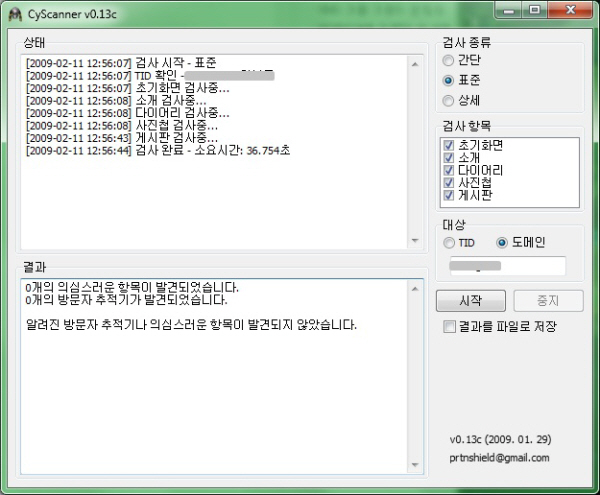600x495 pixels.
Task: Click result line 0개의 방문자 추적기가 발견되었습니다
Action: (x=126, y=300)
